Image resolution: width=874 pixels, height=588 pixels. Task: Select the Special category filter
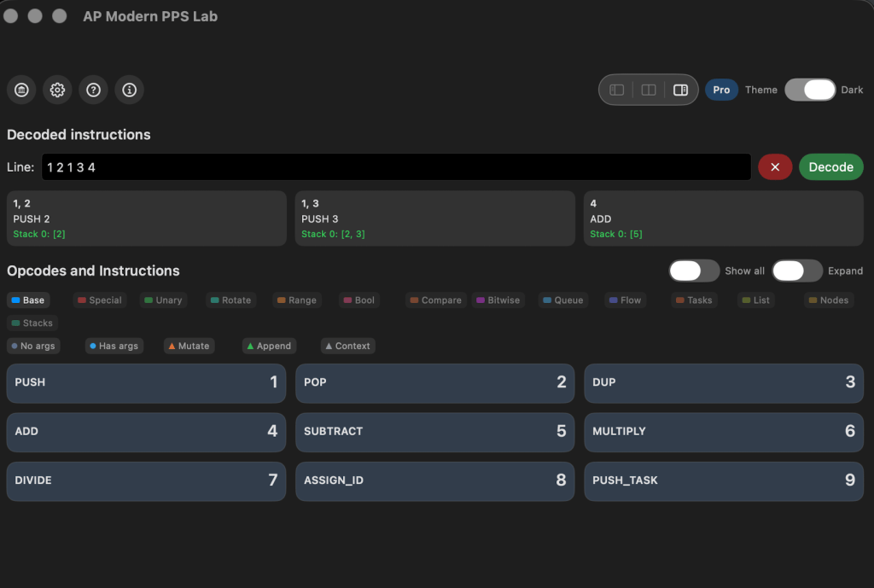pos(100,300)
